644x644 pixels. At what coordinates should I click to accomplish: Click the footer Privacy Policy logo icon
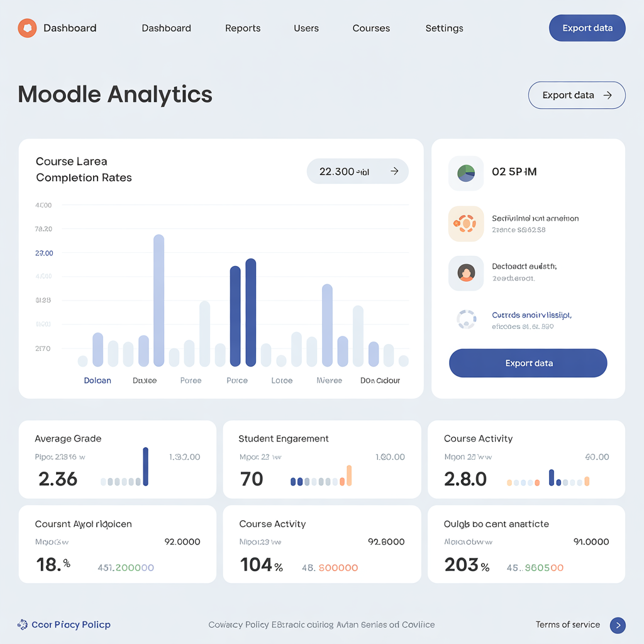[x=23, y=625]
